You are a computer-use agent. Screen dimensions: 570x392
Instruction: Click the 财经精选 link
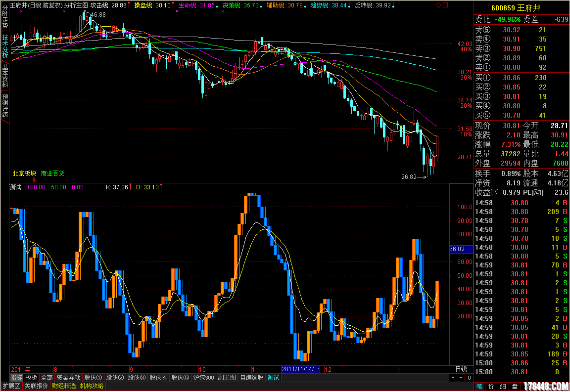(x=64, y=386)
